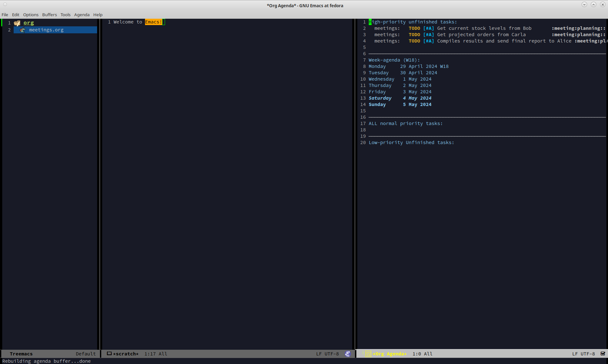Open the Tools menu

(65, 15)
